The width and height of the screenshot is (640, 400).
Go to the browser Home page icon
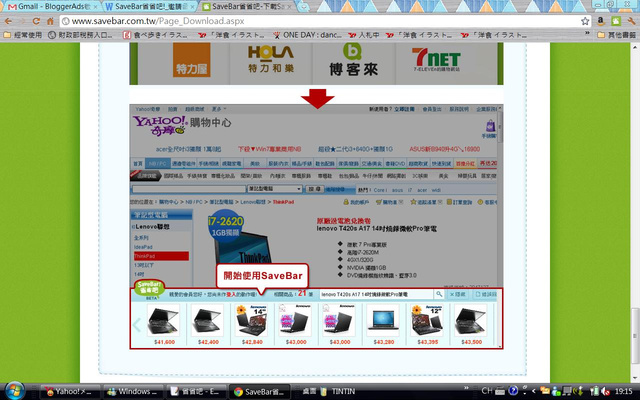click(x=50, y=21)
